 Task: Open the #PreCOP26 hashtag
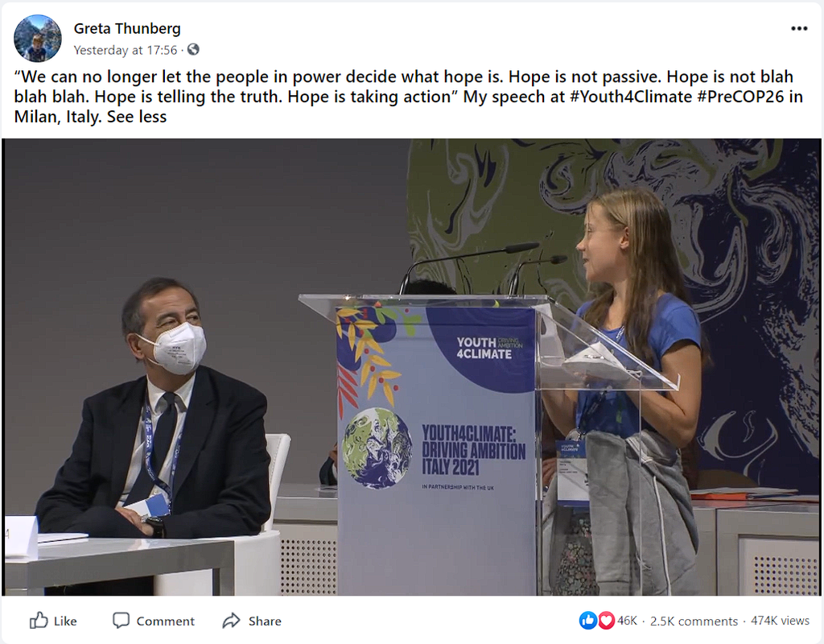click(741, 97)
